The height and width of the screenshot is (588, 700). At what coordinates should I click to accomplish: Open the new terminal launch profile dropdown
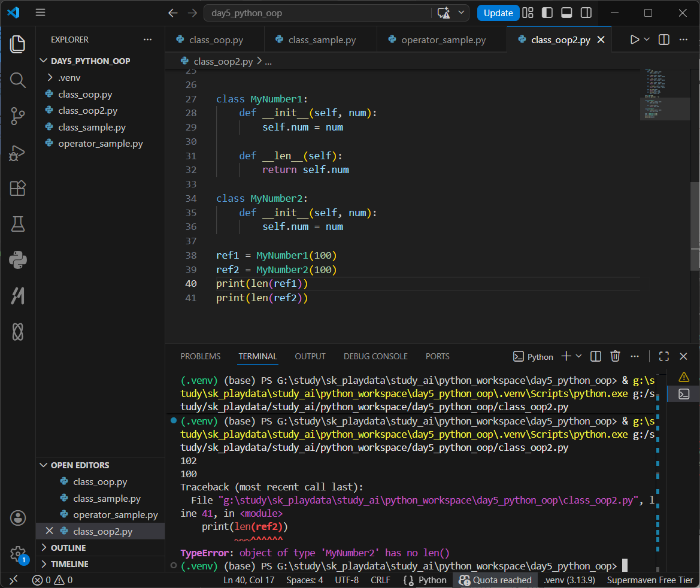click(x=579, y=356)
